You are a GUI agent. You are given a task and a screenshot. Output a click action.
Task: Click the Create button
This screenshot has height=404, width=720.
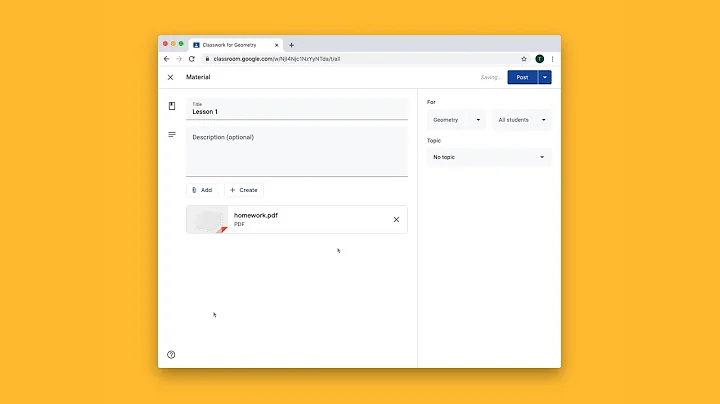pos(244,190)
